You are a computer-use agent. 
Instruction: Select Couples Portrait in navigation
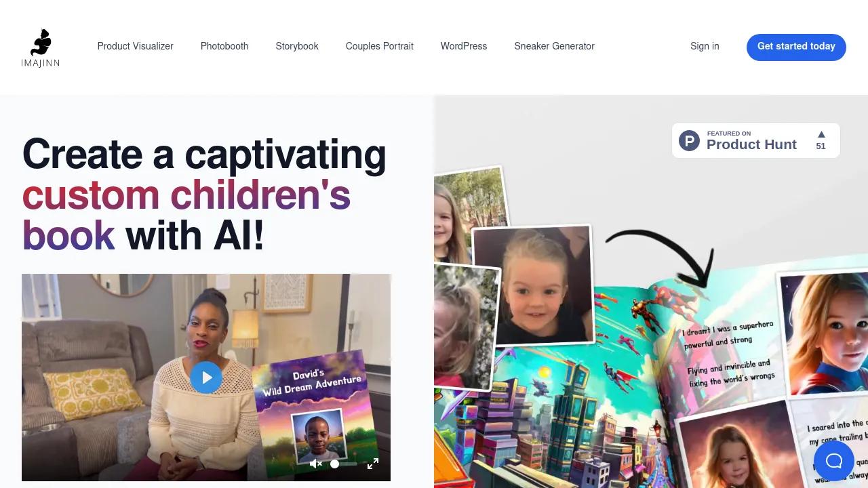coord(380,46)
